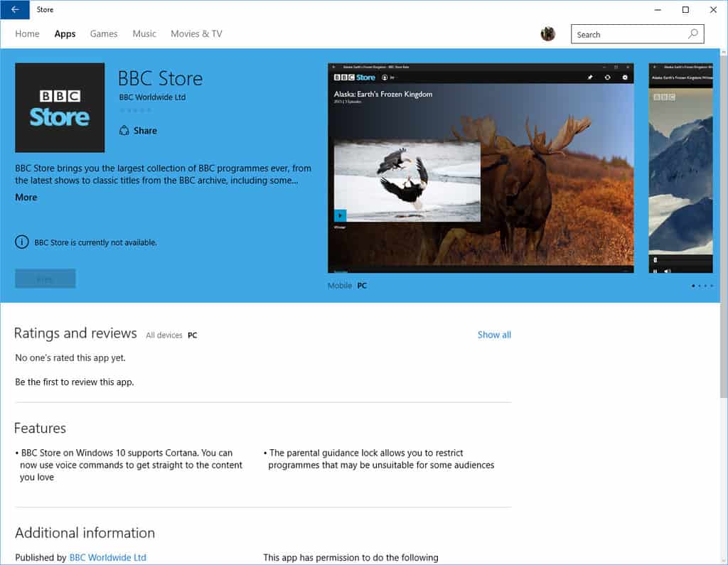Viewport: 728px width, 565px height.
Task: Click the parental guidance lock feature text
Action: pyautogui.click(x=379, y=458)
